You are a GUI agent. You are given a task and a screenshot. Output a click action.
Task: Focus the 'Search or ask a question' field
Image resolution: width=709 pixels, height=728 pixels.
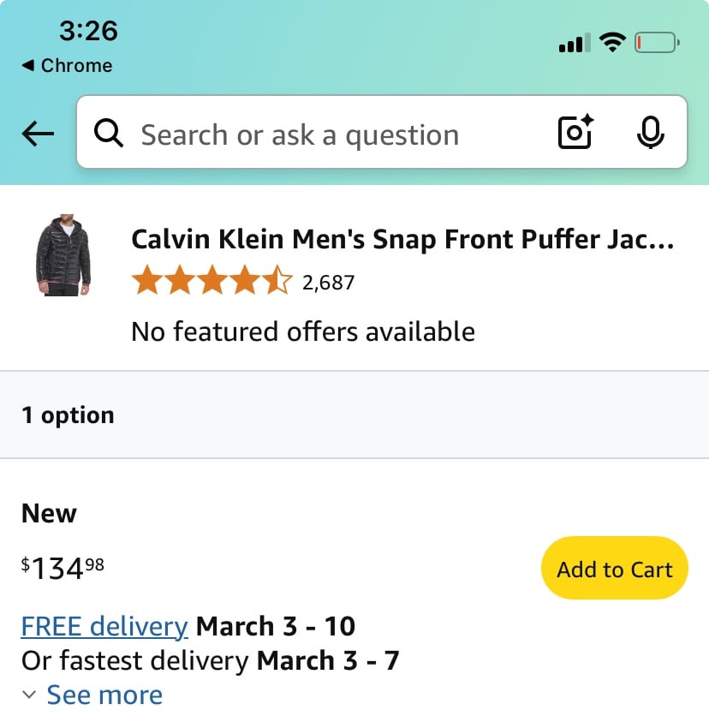coord(382,132)
